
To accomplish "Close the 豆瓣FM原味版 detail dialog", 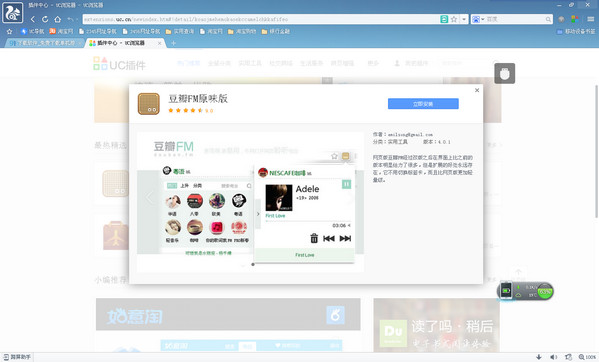I will point(477,90).
